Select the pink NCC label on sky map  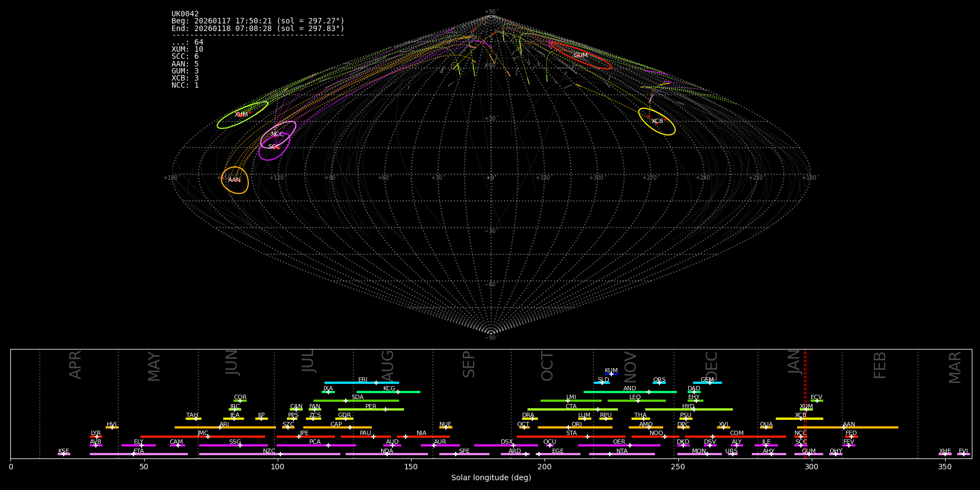tap(277, 134)
